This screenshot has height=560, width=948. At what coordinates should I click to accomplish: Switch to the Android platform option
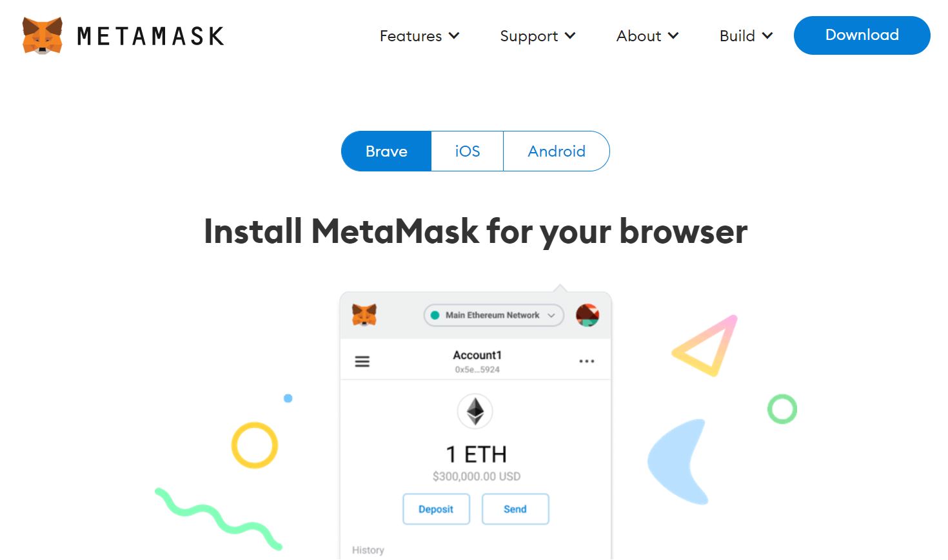coord(557,151)
